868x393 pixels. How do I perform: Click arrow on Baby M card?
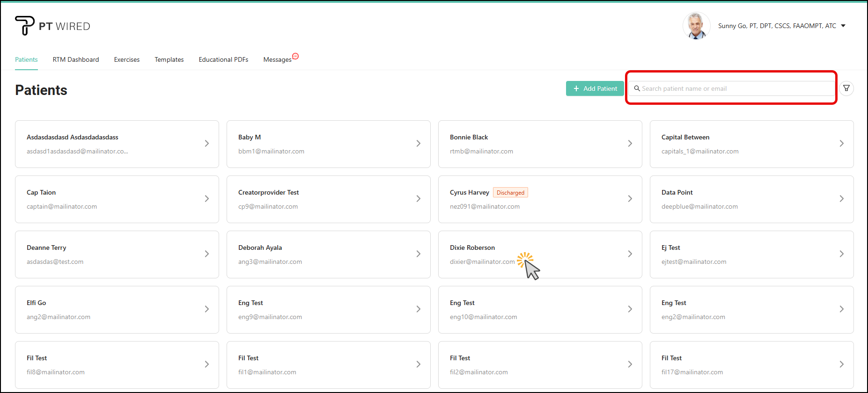418,144
